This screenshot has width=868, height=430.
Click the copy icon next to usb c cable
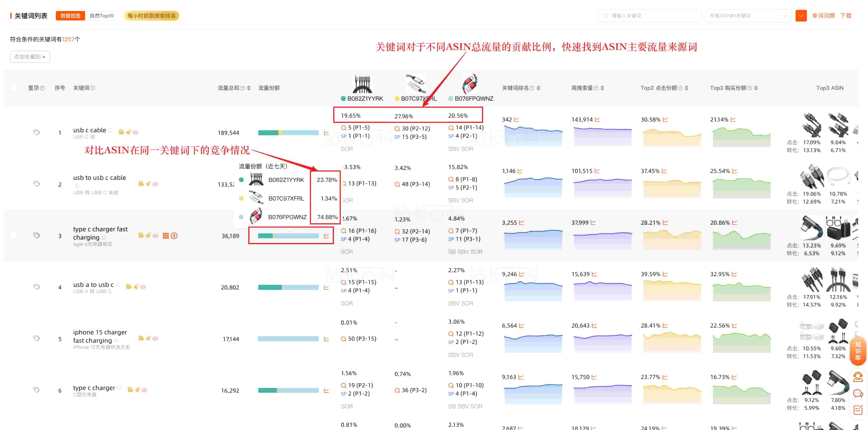[111, 130]
